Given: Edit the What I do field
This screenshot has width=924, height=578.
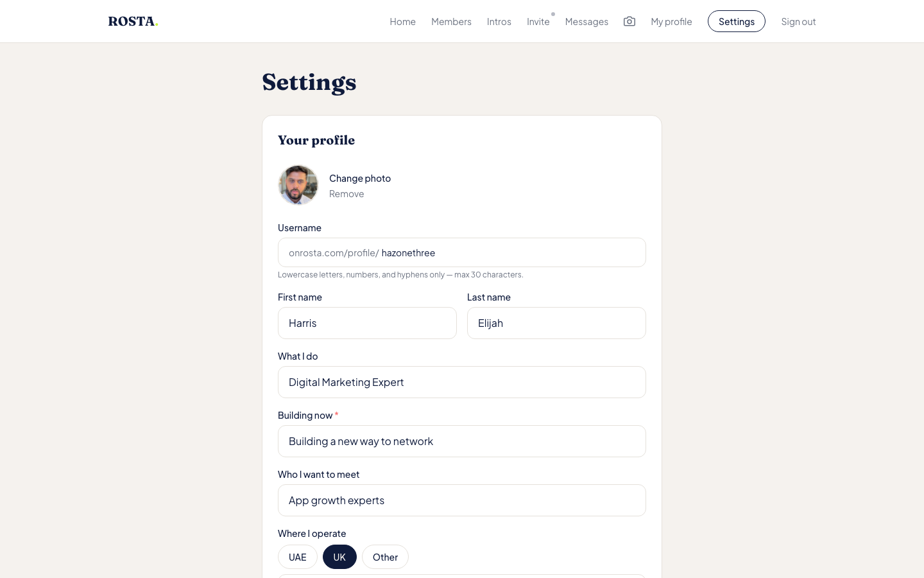Looking at the screenshot, I should (462, 382).
